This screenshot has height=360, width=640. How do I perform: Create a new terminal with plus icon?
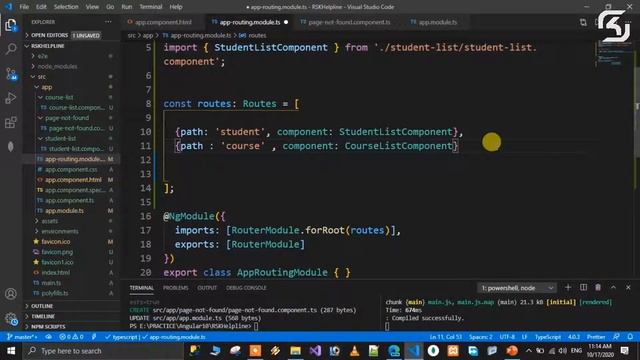[568, 288]
